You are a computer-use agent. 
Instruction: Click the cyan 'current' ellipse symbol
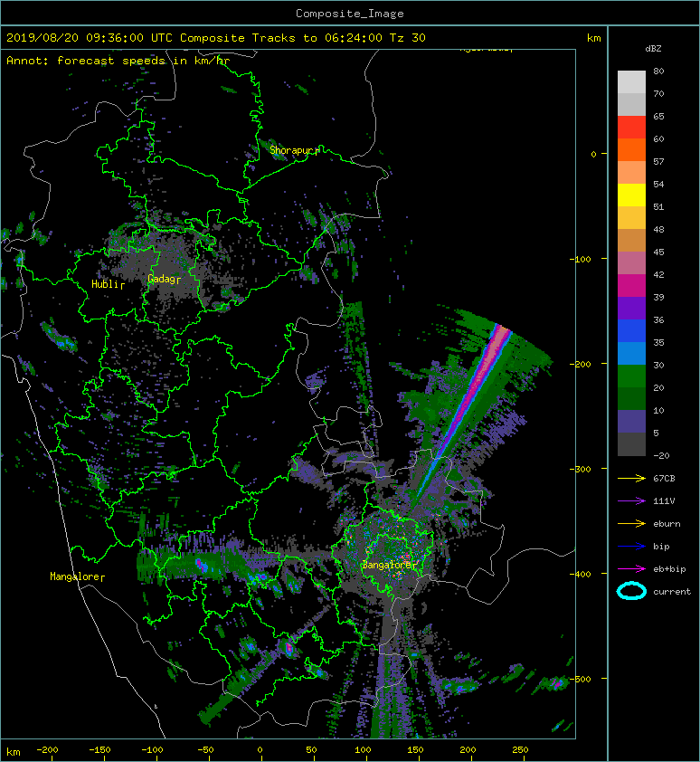[631, 591]
